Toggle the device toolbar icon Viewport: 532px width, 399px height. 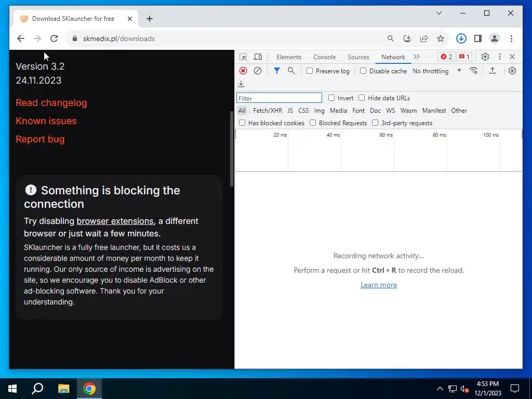[x=258, y=57]
